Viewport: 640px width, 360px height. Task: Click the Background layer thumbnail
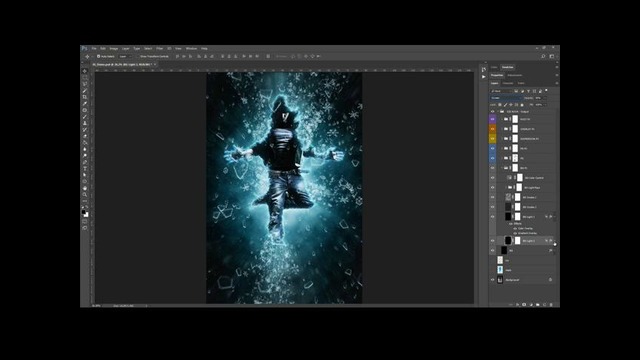coord(500,280)
